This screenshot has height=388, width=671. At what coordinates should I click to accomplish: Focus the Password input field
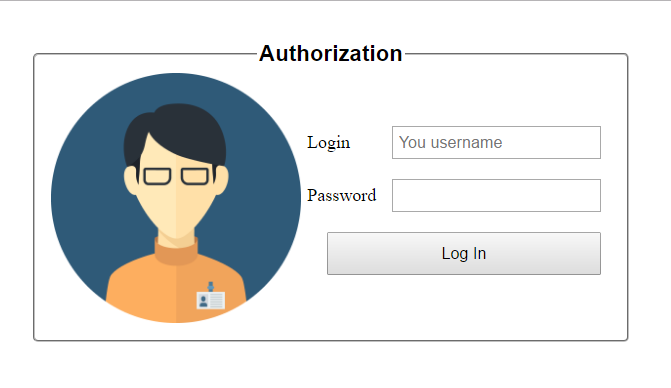[x=496, y=195]
